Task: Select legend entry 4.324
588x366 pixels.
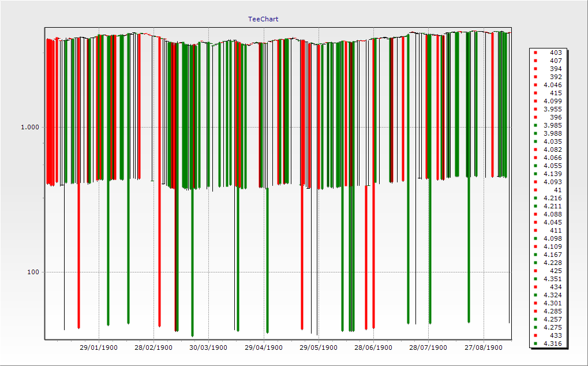Action: tap(548, 295)
